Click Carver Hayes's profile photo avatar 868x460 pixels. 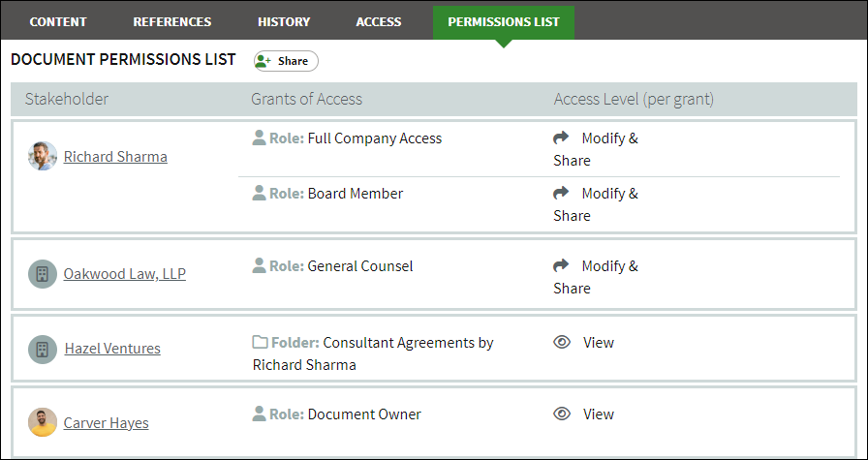click(43, 422)
